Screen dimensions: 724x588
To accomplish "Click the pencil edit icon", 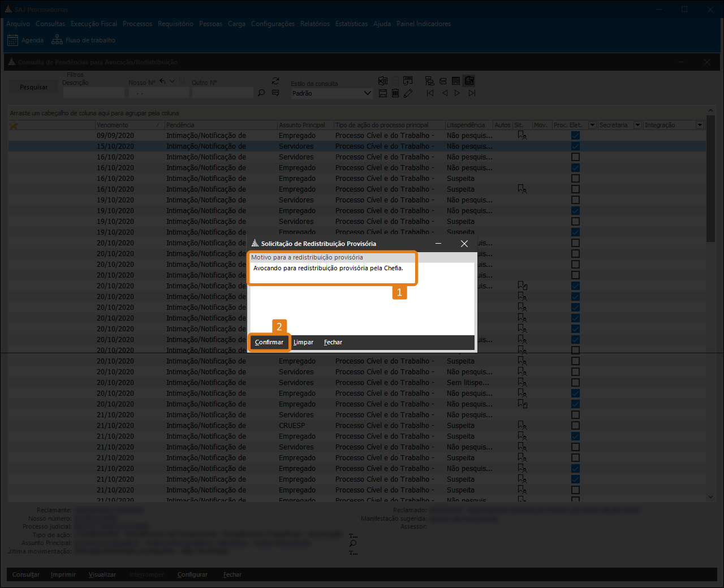I will (408, 93).
